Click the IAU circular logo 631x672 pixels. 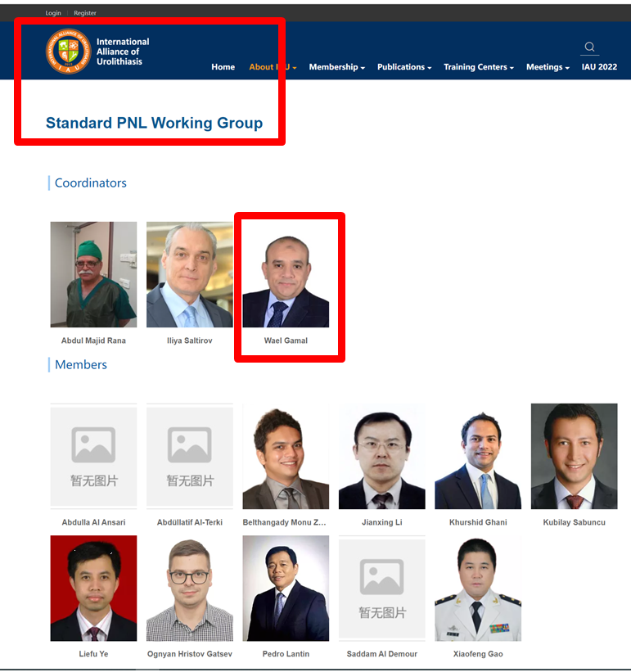click(x=69, y=52)
